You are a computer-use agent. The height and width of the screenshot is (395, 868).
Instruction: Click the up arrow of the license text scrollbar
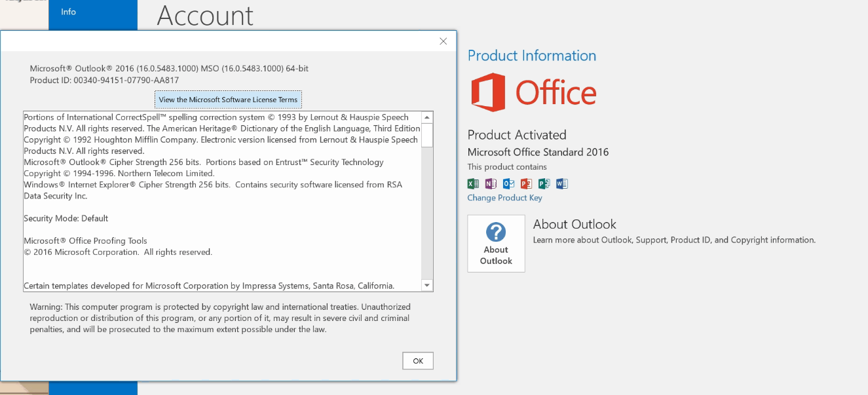pos(427,117)
